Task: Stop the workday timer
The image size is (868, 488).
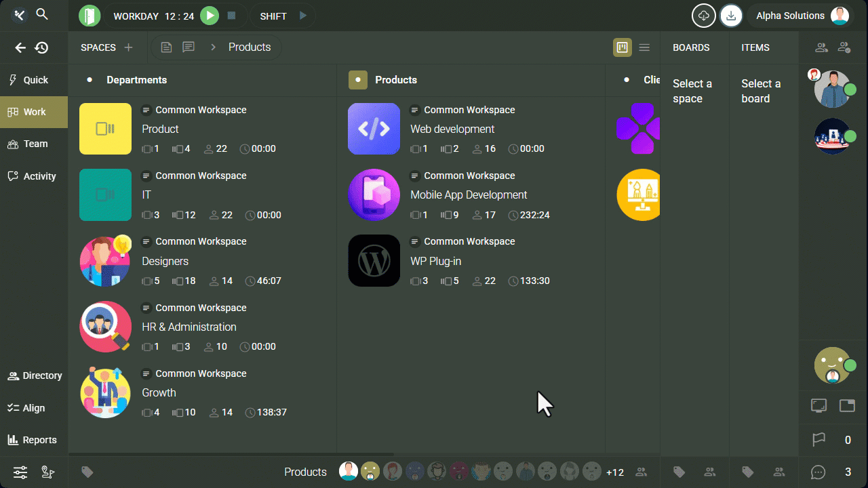Action: click(231, 16)
